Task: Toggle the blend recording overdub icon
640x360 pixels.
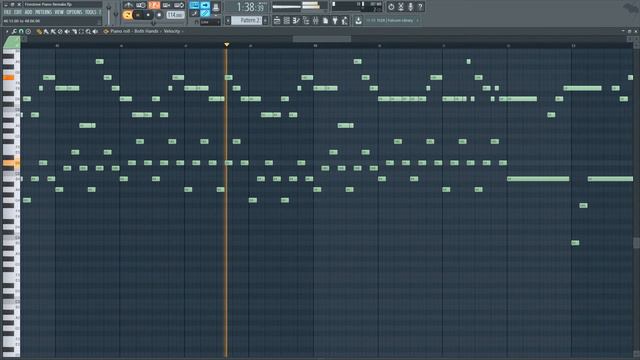Action: [x=167, y=5]
